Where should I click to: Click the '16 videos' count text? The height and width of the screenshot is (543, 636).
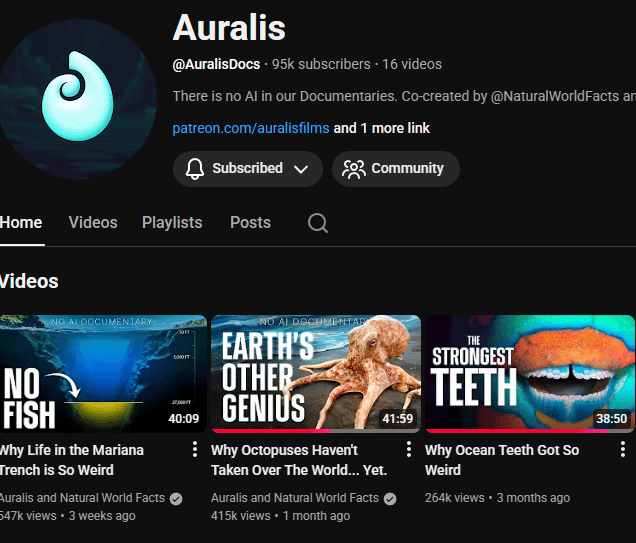(x=412, y=64)
